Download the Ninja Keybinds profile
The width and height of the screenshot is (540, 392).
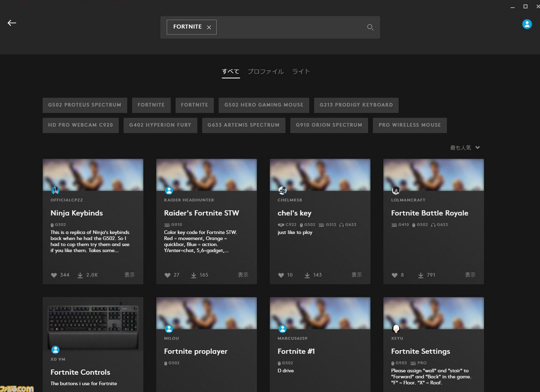click(80, 275)
